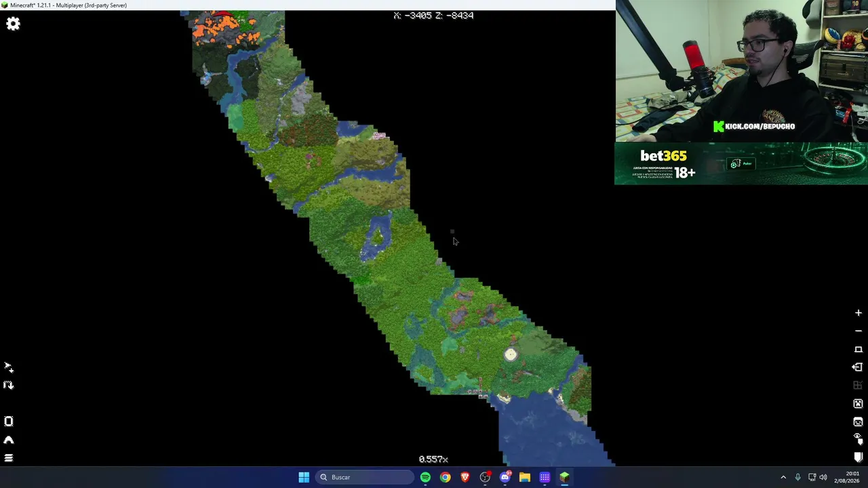868x488 pixels.
Task: Click the Buscar taskbar search box
Action: click(x=365, y=477)
